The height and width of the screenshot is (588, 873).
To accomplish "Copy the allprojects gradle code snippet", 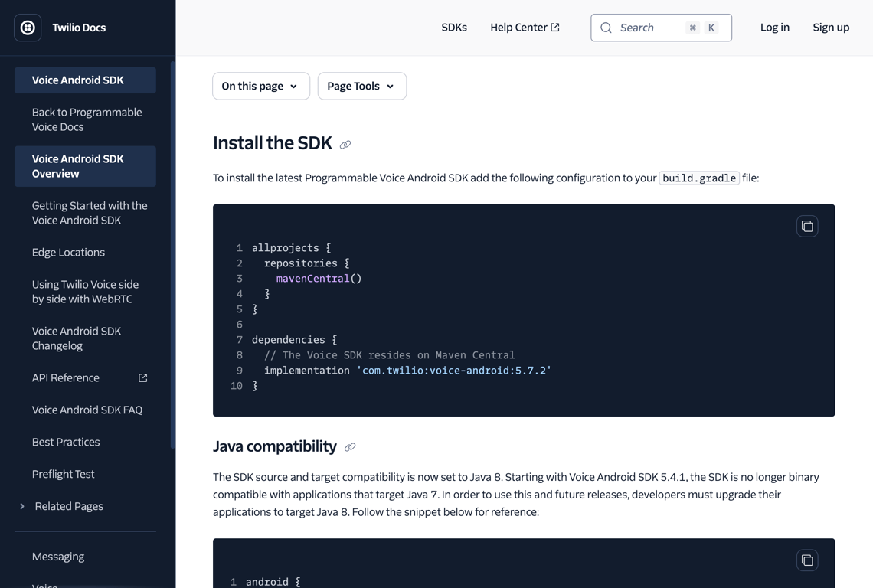I will tap(807, 226).
